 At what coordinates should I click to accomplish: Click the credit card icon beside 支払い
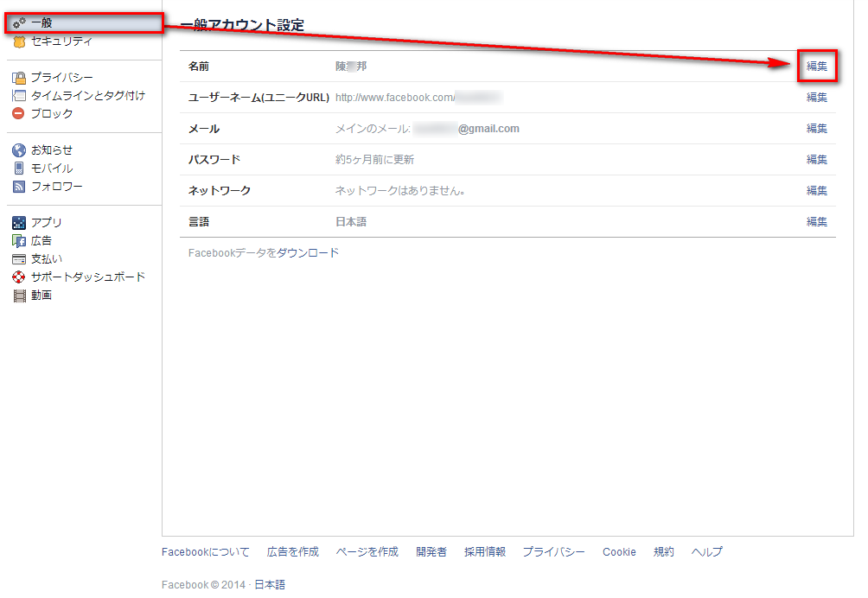click(19, 259)
